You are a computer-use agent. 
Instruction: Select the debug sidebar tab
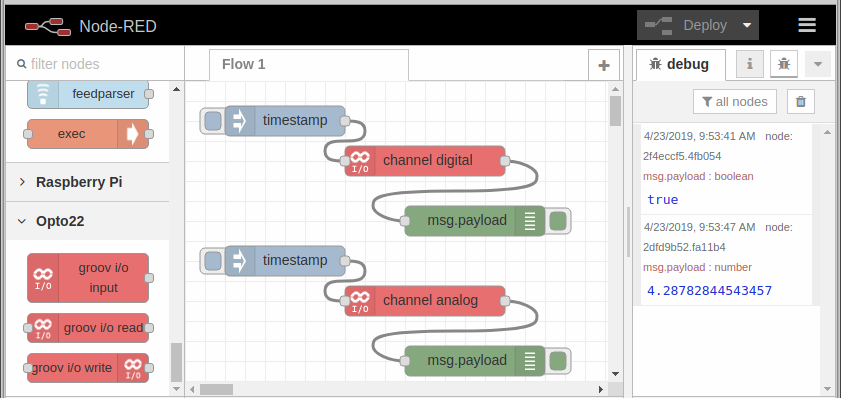[x=680, y=64]
